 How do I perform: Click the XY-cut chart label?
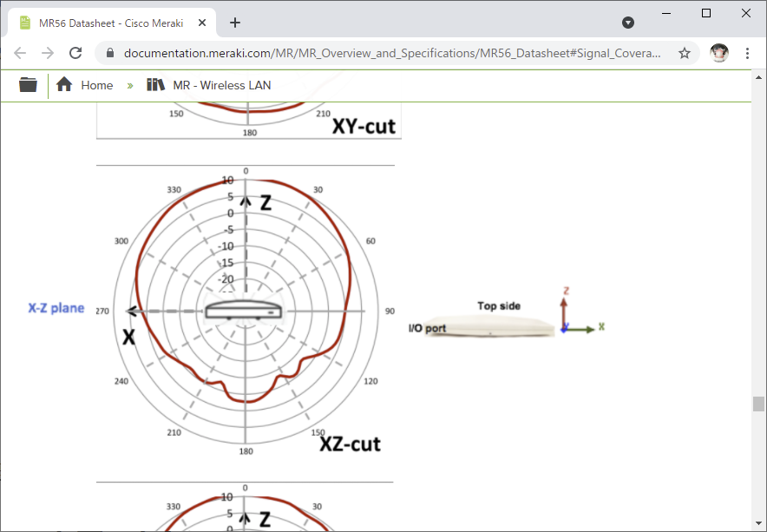coord(364,126)
